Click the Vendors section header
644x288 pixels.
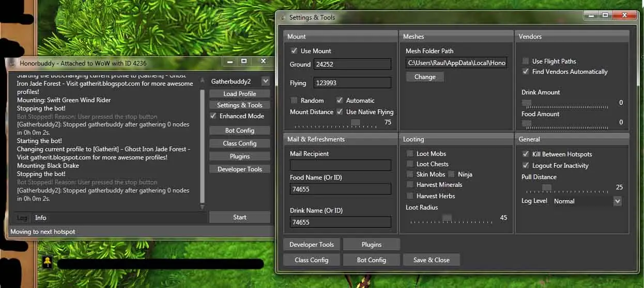click(572, 37)
